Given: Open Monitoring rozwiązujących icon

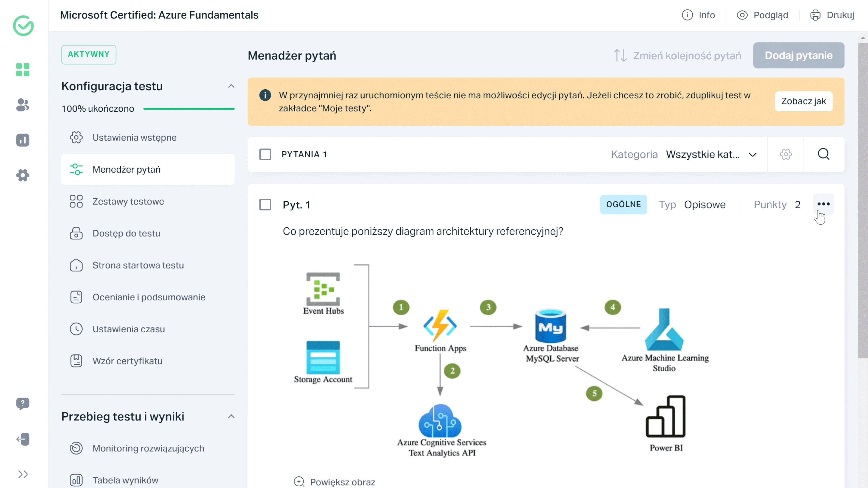Looking at the screenshot, I should point(76,448).
